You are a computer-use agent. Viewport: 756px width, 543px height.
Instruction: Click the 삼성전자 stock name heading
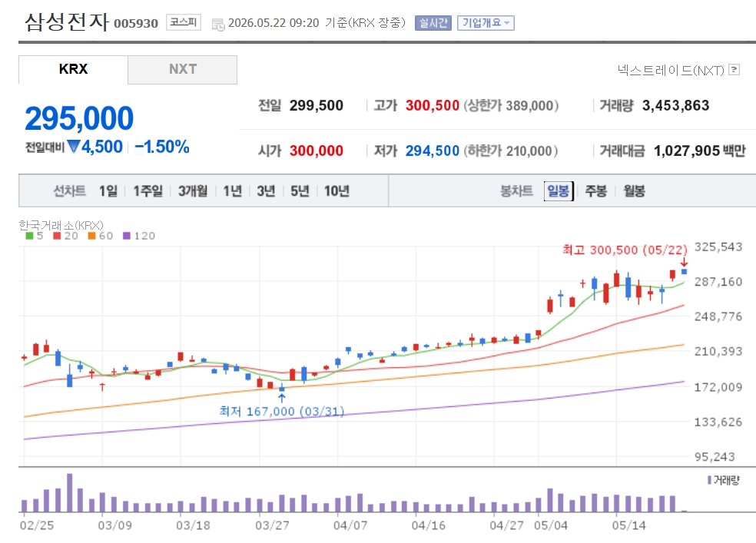[x=67, y=22]
